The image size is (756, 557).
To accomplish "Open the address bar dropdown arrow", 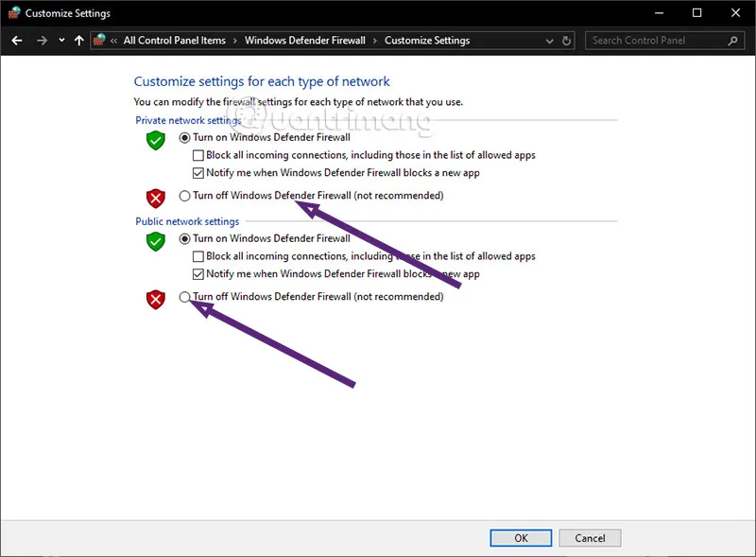I will tap(548, 40).
